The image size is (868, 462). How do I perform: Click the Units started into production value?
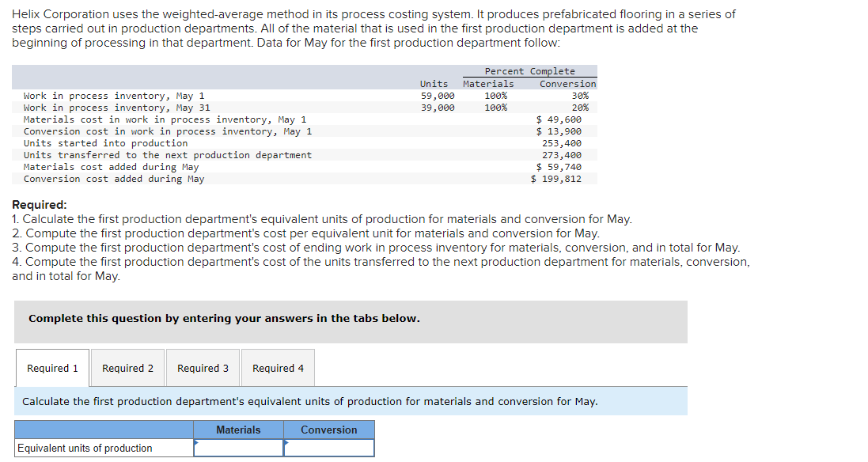pos(571,142)
